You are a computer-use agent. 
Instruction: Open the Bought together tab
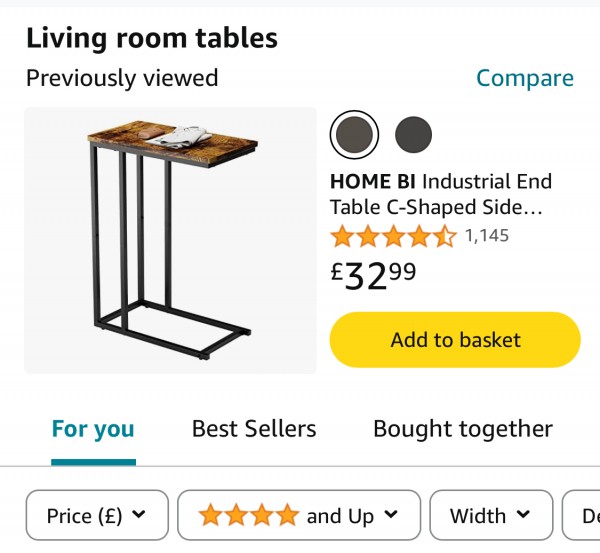tap(463, 429)
